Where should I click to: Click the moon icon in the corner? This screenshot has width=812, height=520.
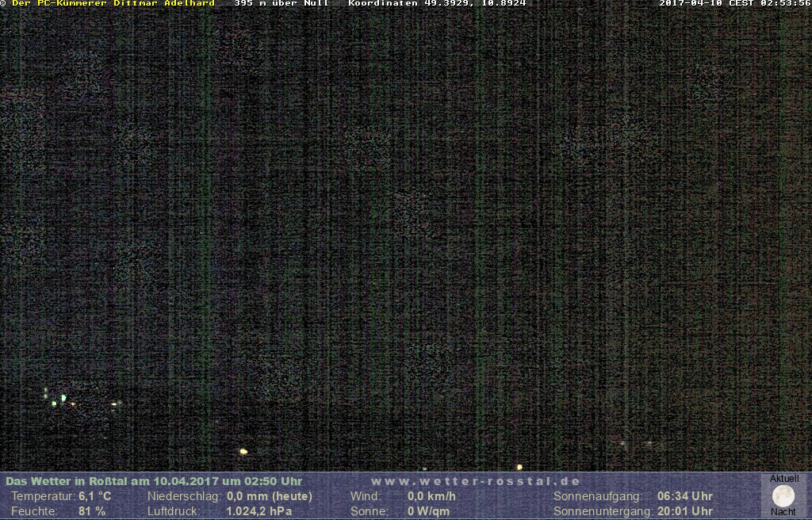click(783, 496)
